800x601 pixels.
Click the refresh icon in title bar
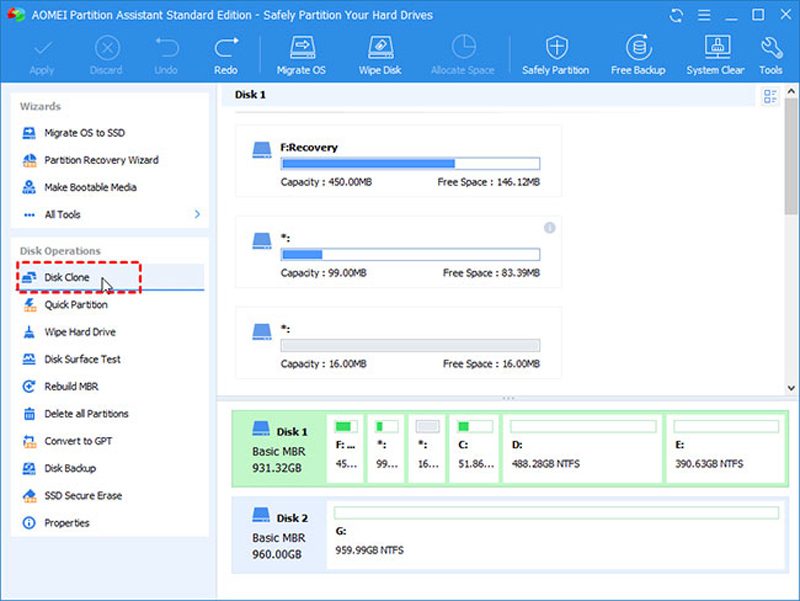click(678, 16)
